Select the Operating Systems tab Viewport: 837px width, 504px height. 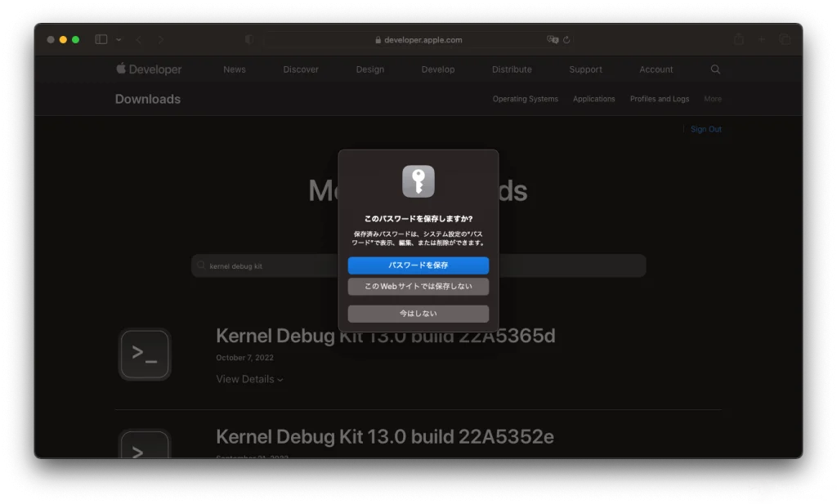tap(525, 99)
